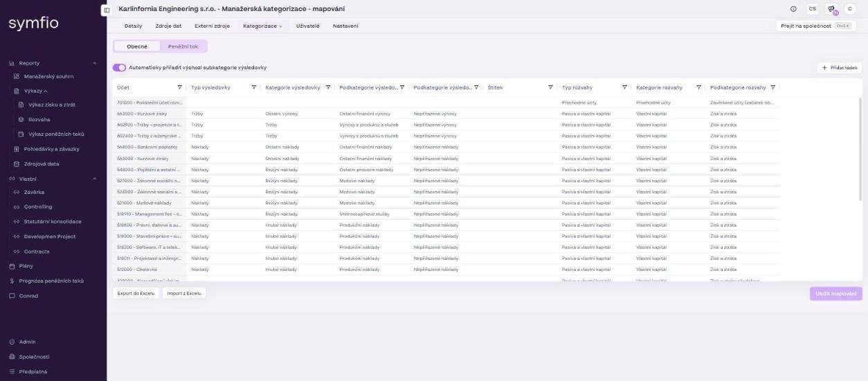868x381 pixels.
Task: Go to Společnosti in the sidebar
Action: pyautogui.click(x=33, y=357)
